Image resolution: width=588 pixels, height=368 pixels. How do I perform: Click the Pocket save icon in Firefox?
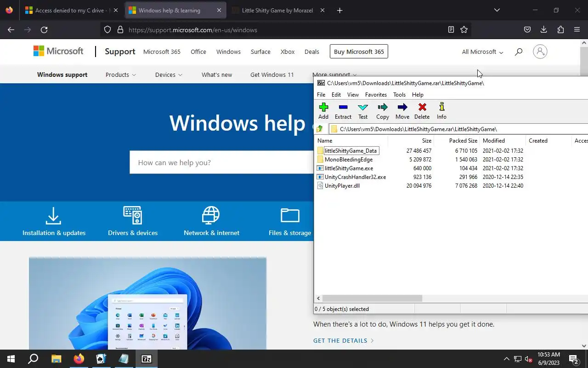click(x=527, y=29)
